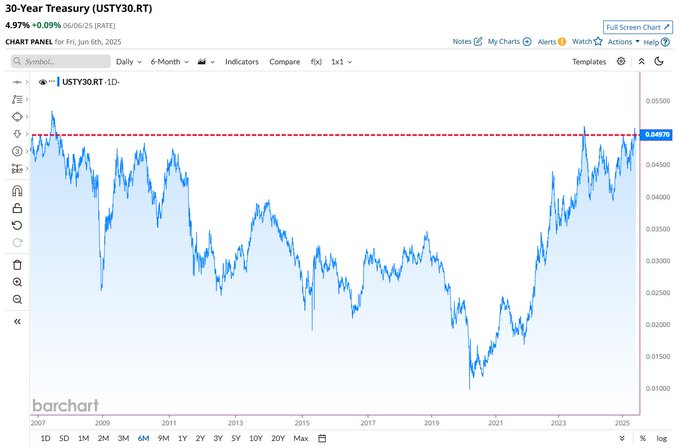Image resolution: width=680 pixels, height=448 pixels.
Task: Redo the chart action
Action: (17, 243)
